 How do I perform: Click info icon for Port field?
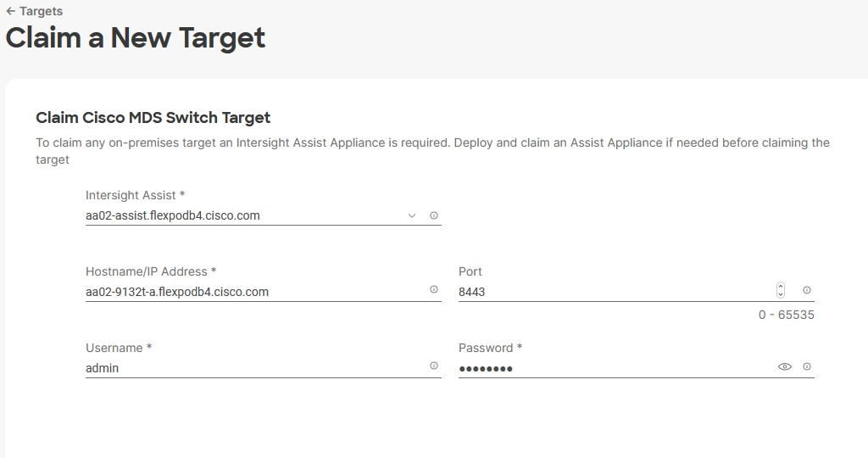[x=807, y=290]
